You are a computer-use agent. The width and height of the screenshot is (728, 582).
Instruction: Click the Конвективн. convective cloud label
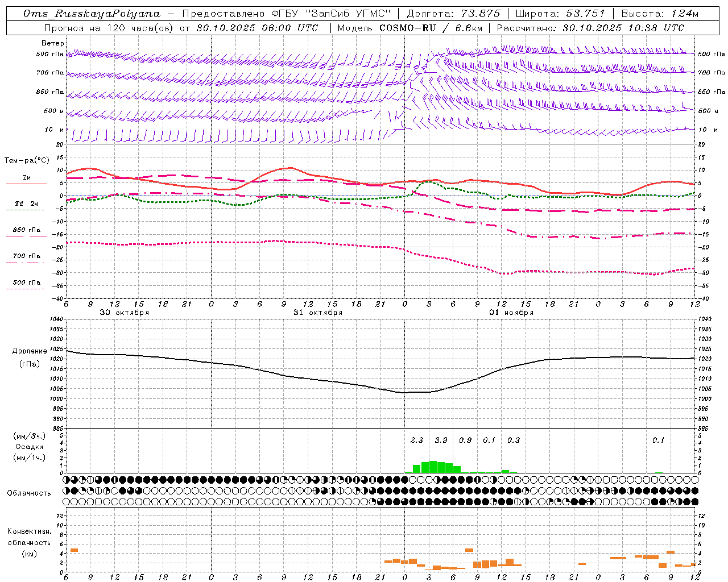tap(30, 531)
